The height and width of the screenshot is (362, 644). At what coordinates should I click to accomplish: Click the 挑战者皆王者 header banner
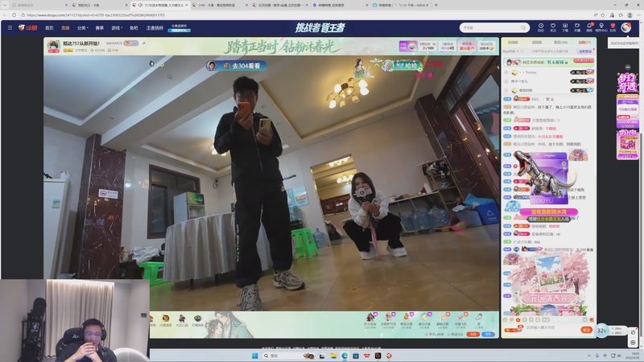(x=320, y=27)
